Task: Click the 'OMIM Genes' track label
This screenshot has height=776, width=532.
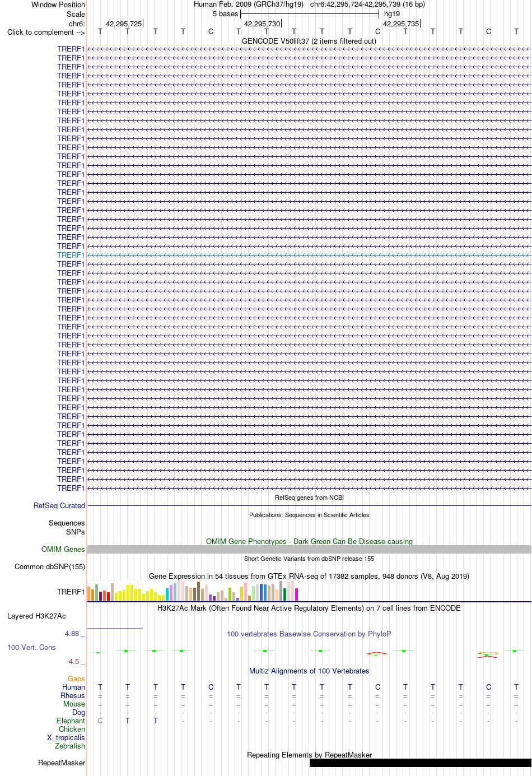Action: point(63,549)
